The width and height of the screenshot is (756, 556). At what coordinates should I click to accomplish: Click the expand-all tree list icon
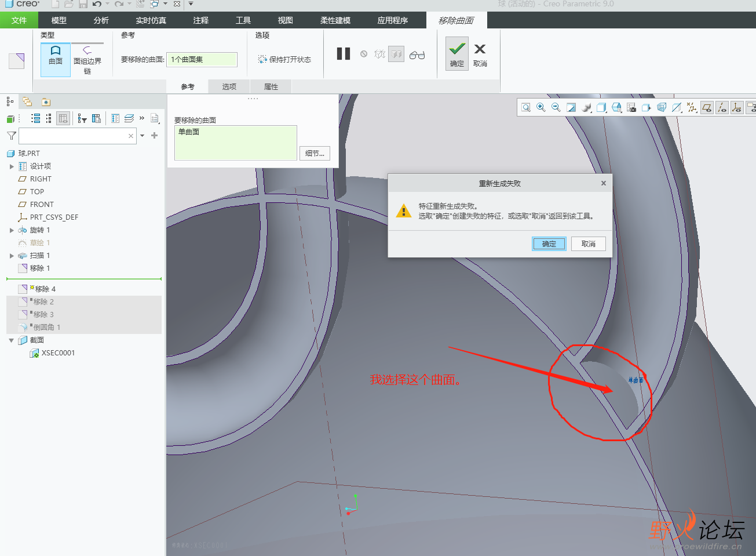[36, 118]
